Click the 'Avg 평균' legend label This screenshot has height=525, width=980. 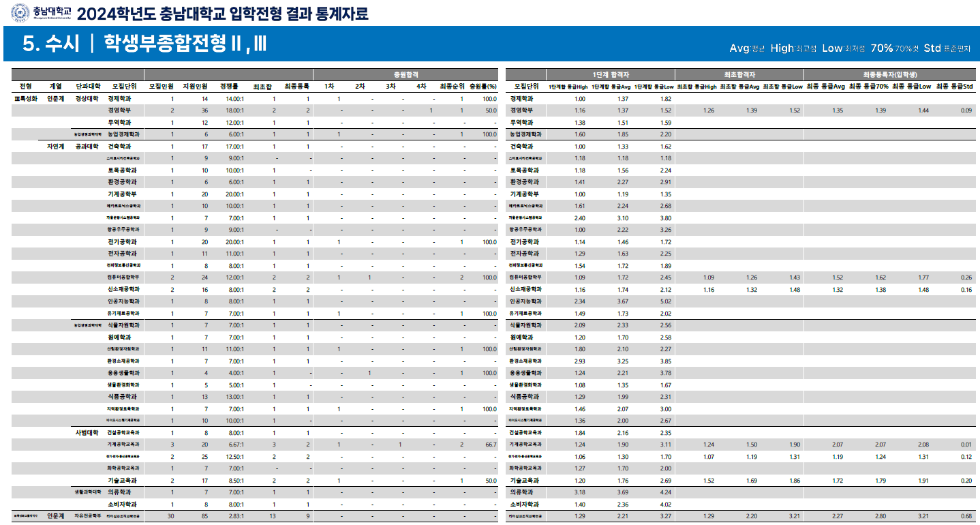tap(748, 48)
